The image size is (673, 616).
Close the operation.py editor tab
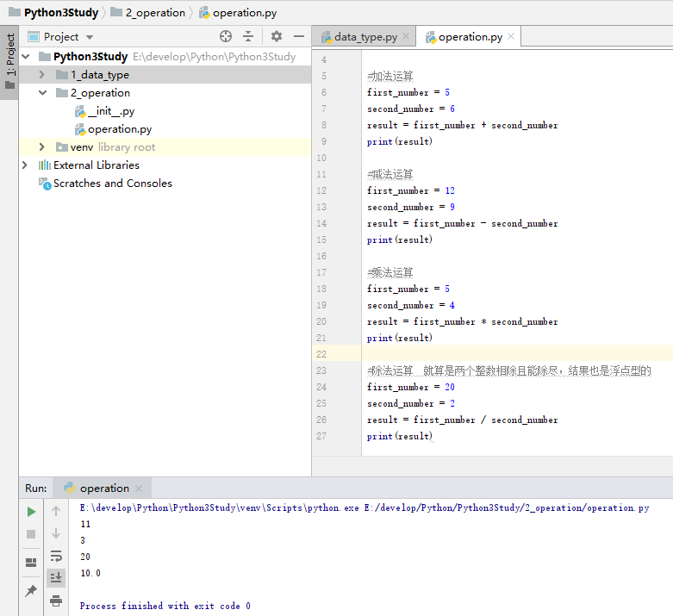pos(511,36)
